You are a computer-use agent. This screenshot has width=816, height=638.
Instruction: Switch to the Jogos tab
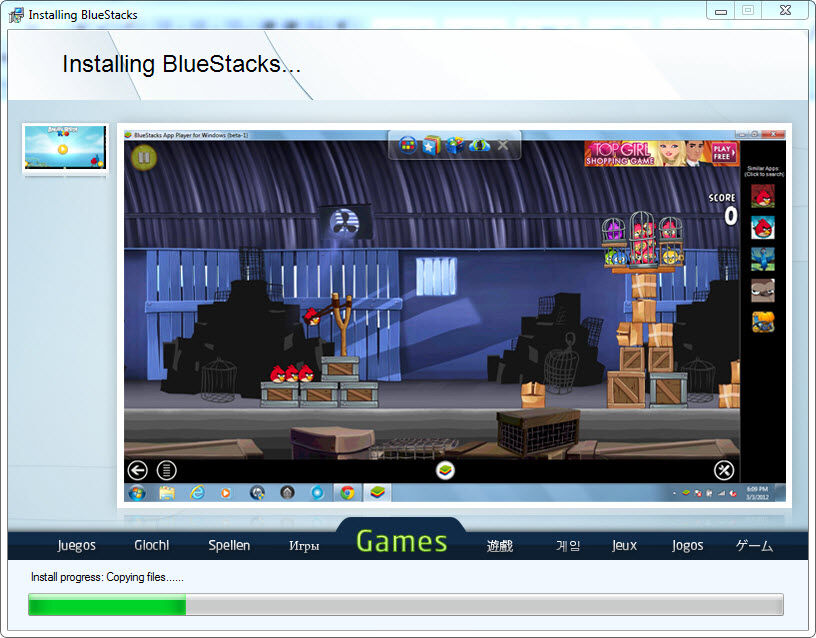pos(687,545)
